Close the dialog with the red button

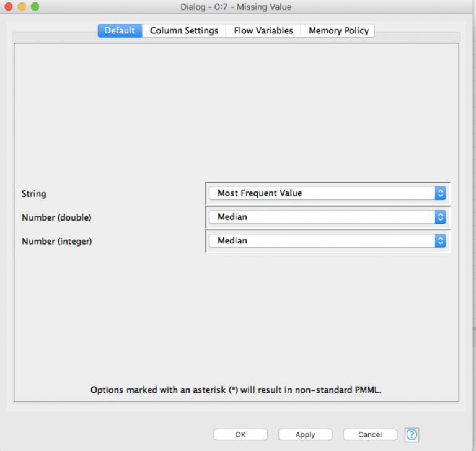(9, 6)
